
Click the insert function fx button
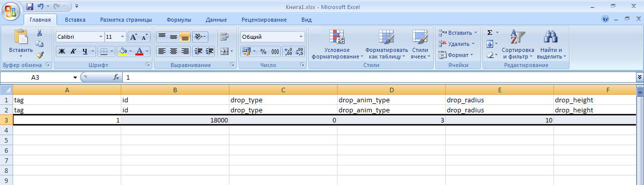tap(116, 77)
